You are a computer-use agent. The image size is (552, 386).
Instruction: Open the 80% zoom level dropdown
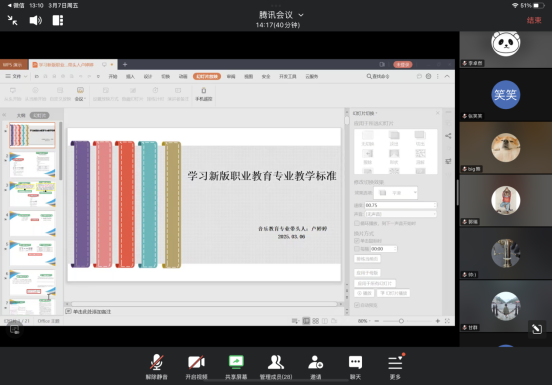coord(364,321)
